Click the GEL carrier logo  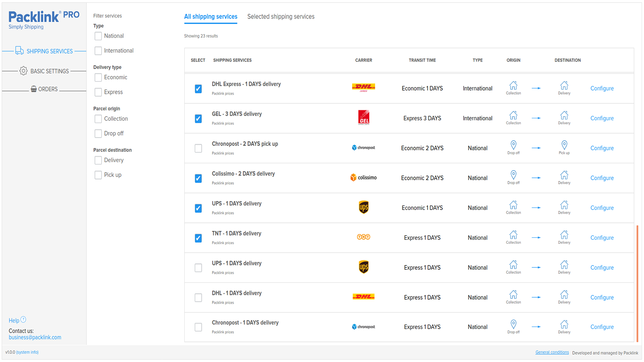363,117
